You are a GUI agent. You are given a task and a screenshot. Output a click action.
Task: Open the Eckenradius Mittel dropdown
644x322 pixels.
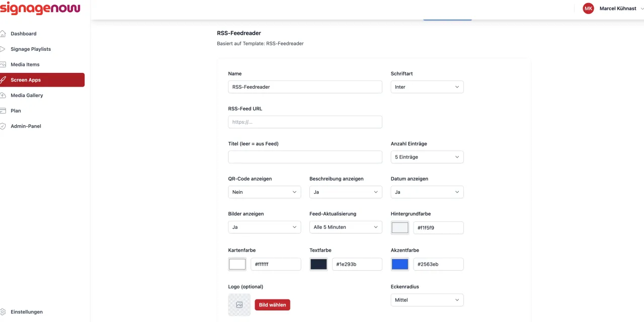(427, 300)
